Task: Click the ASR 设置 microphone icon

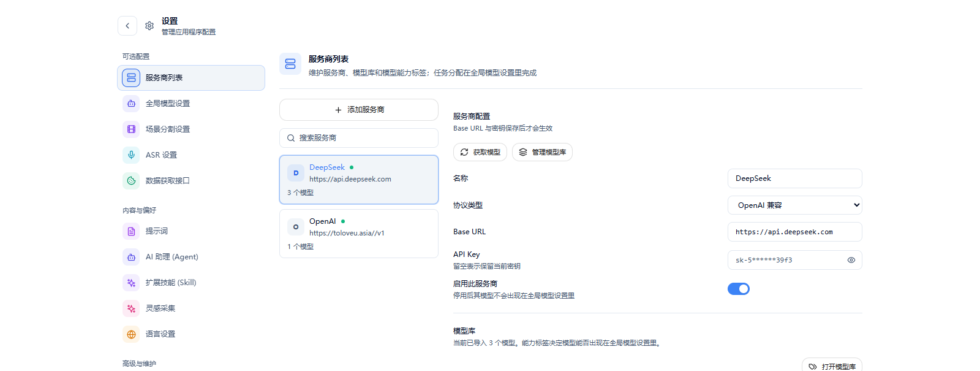Action: 131,155
